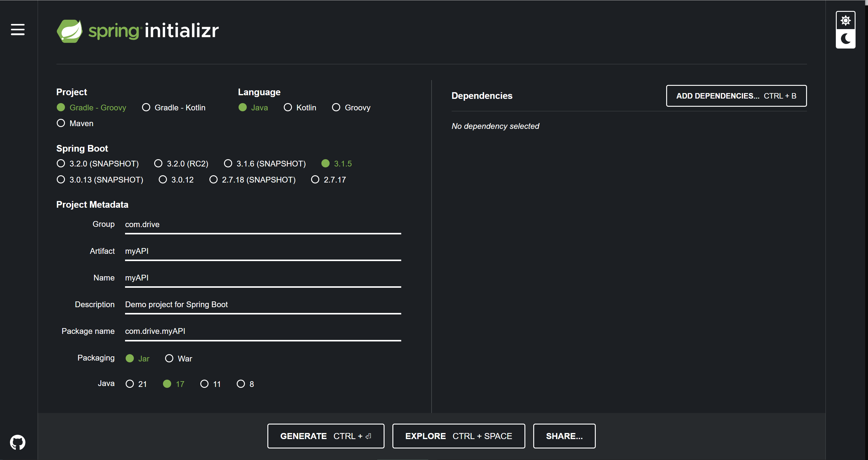Open Explore project preview
The height and width of the screenshot is (460, 868).
[458, 436]
